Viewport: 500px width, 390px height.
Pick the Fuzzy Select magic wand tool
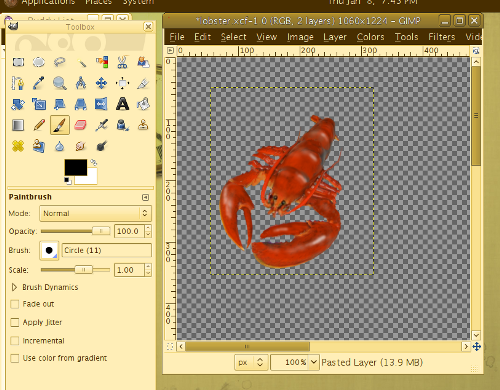[x=81, y=62]
